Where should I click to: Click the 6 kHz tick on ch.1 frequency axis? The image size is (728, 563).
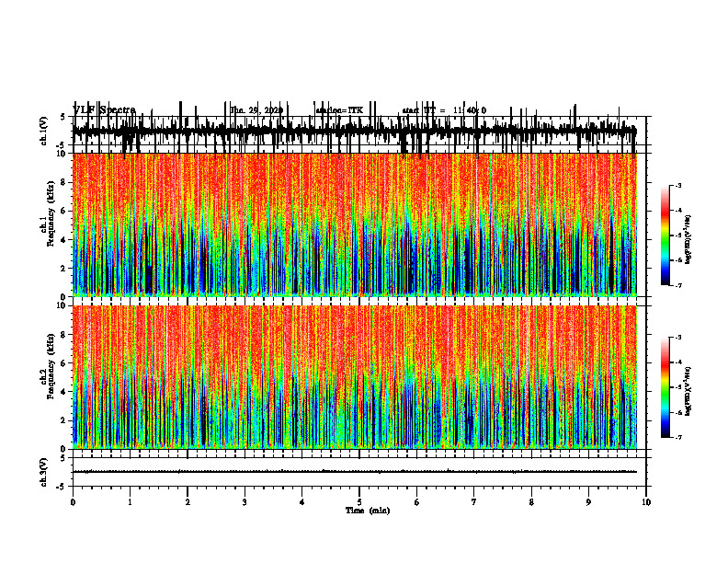(64, 212)
